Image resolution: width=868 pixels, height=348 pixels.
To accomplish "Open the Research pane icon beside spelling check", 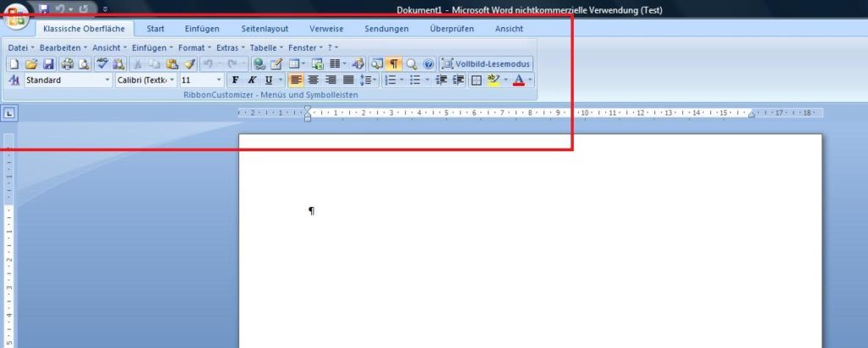I will tap(118, 64).
